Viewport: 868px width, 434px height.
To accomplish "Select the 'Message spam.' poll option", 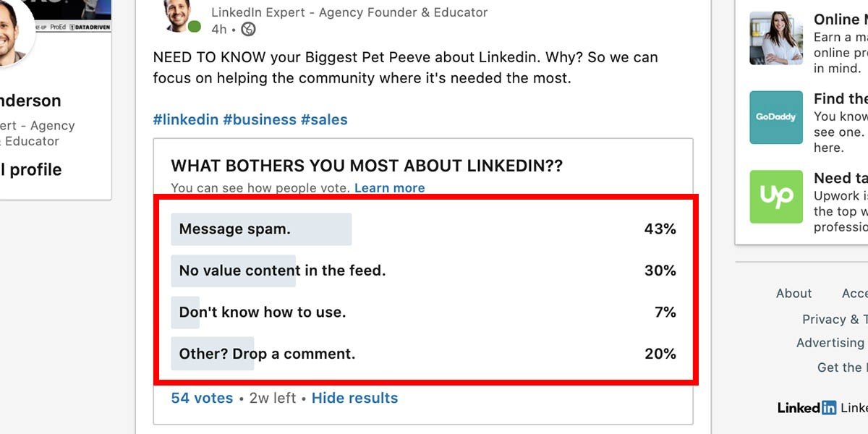I will [x=424, y=229].
